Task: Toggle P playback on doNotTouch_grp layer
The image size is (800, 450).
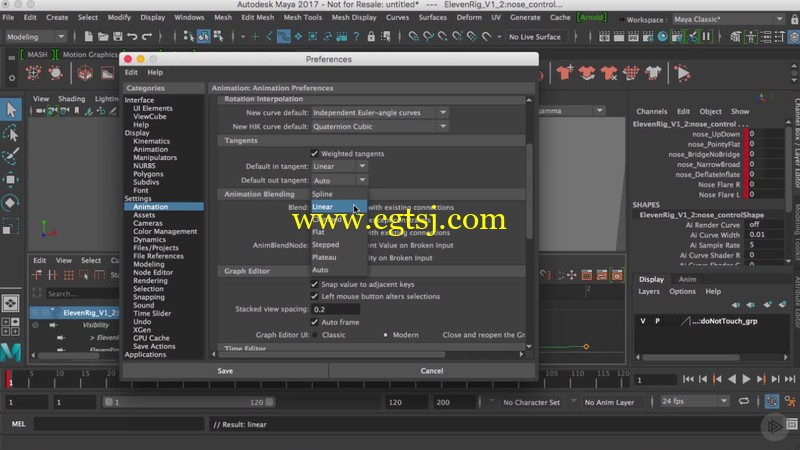Action: pos(657,321)
